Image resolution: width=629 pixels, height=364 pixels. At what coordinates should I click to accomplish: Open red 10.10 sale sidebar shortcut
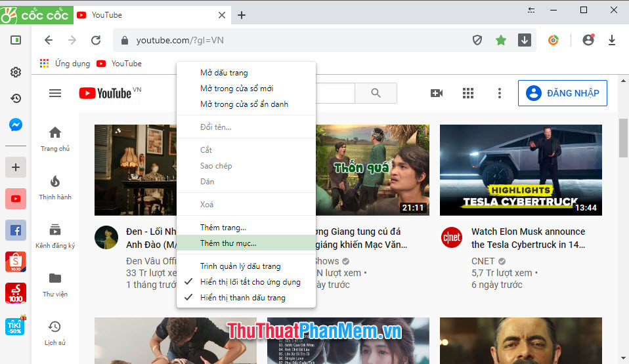point(16,293)
